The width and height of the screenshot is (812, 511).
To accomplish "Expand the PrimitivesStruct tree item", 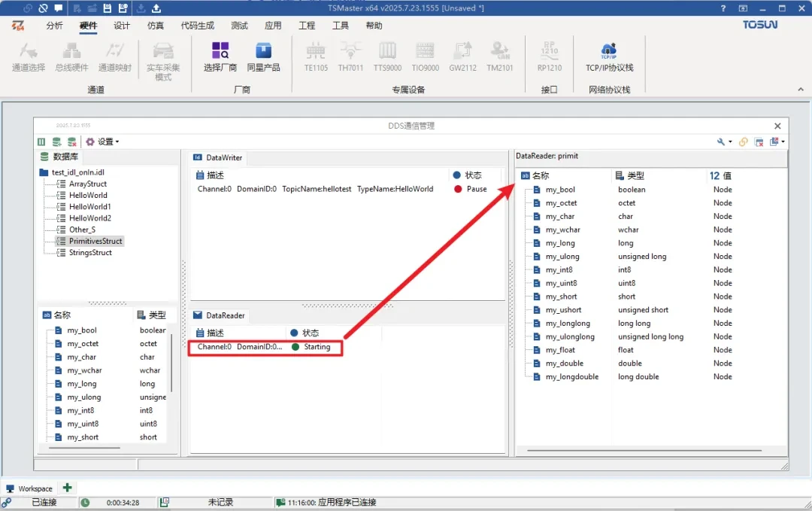I will pos(61,242).
